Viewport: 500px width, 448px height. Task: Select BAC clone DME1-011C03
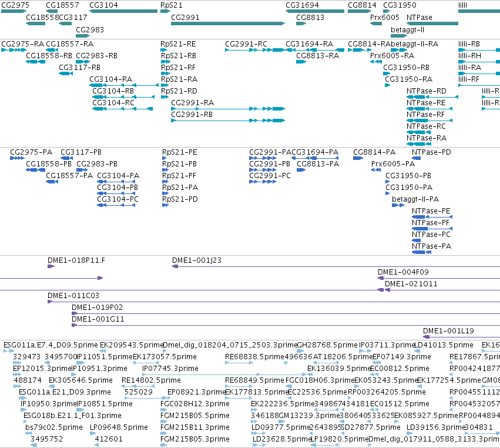coord(274,302)
